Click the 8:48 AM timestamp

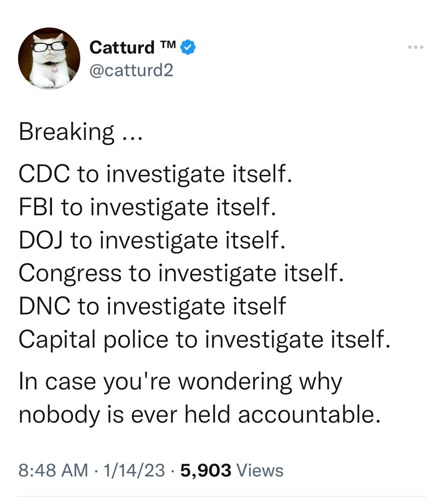(54, 470)
